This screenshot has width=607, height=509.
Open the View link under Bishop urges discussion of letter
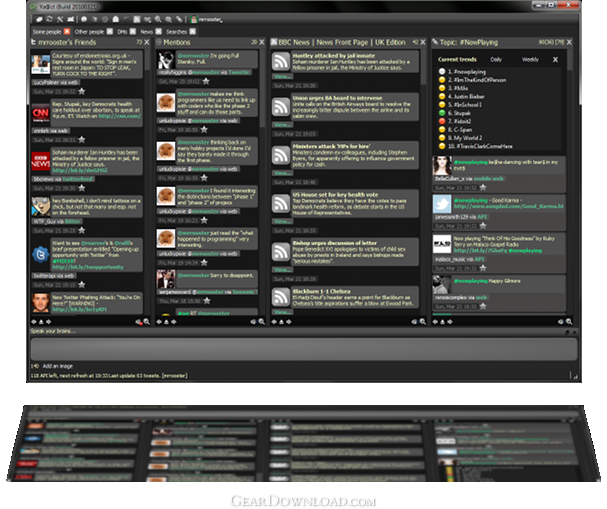pyautogui.click(x=283, y=270)
